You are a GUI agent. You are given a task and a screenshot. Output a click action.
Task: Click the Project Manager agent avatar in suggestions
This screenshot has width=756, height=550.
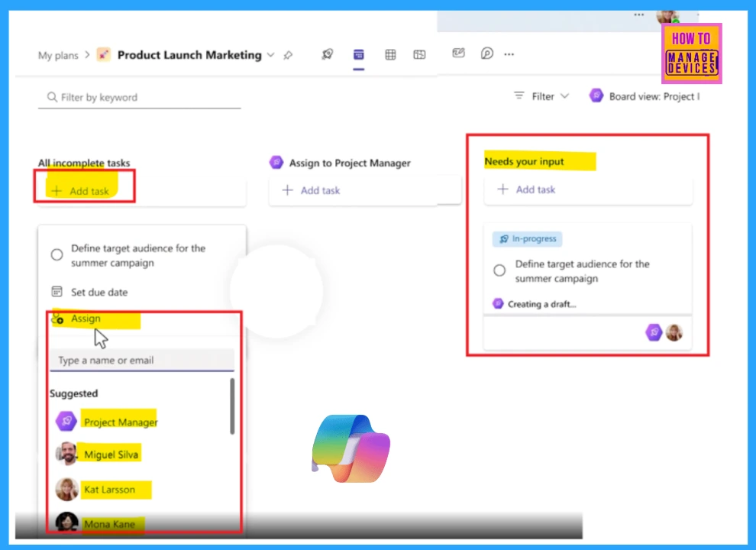tap(66, 421)
